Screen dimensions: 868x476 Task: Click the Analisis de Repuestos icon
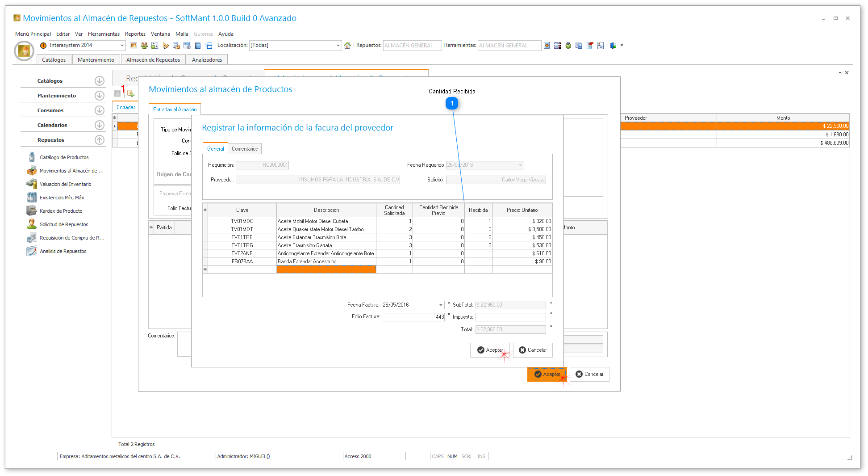(32, 251)
